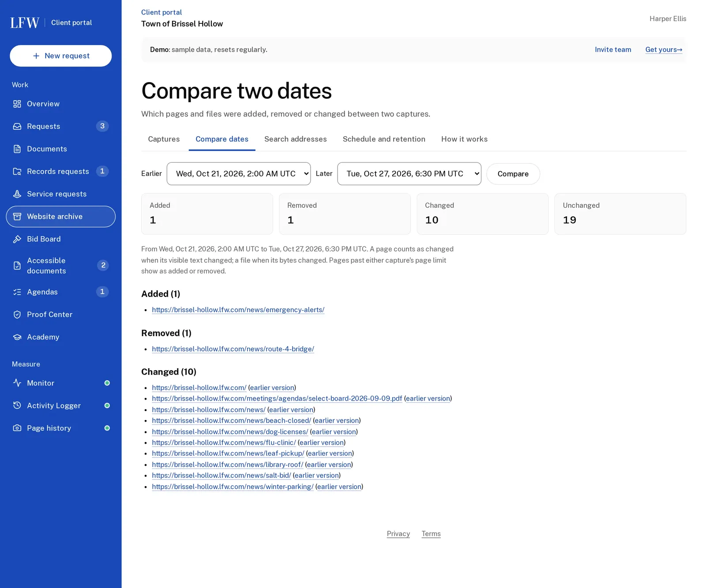Click the plus icon in New request
Viewport: 706px width, 588px height.
36,56
